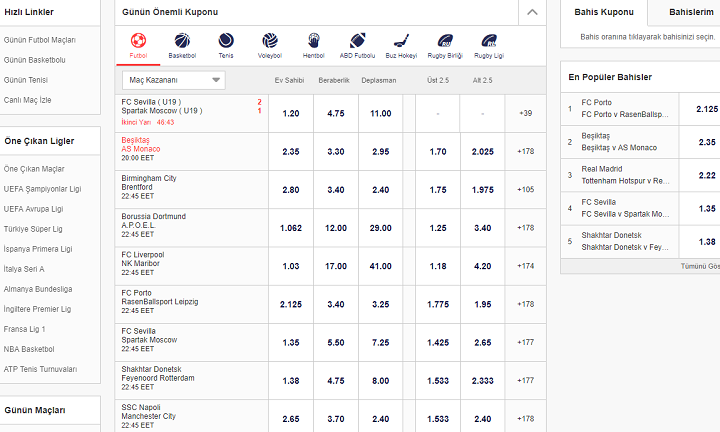720x432 pixels.
Task: Collapse the Günün Önemli Kuponu panel
Action: (x=532, y=12)
